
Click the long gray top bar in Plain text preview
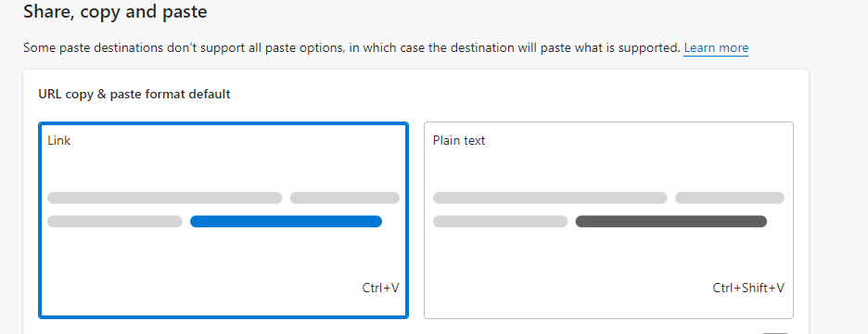coord(550,198)
